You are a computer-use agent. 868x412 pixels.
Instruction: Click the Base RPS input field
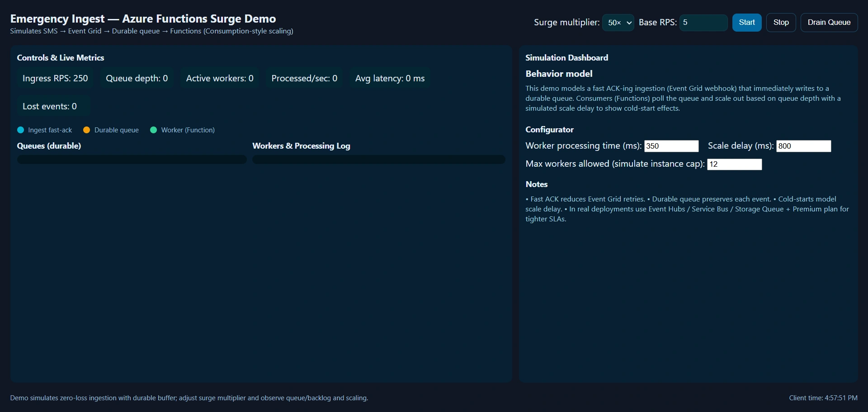pos(703,23)
